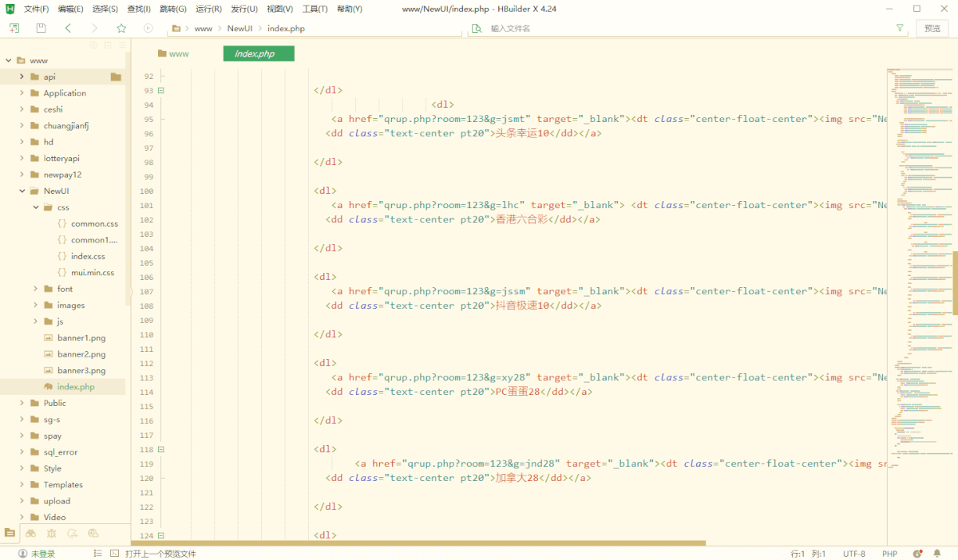Screen dimensions: 958x560
Task: Switch to the www tab
Action: click(x=174, y=53)
